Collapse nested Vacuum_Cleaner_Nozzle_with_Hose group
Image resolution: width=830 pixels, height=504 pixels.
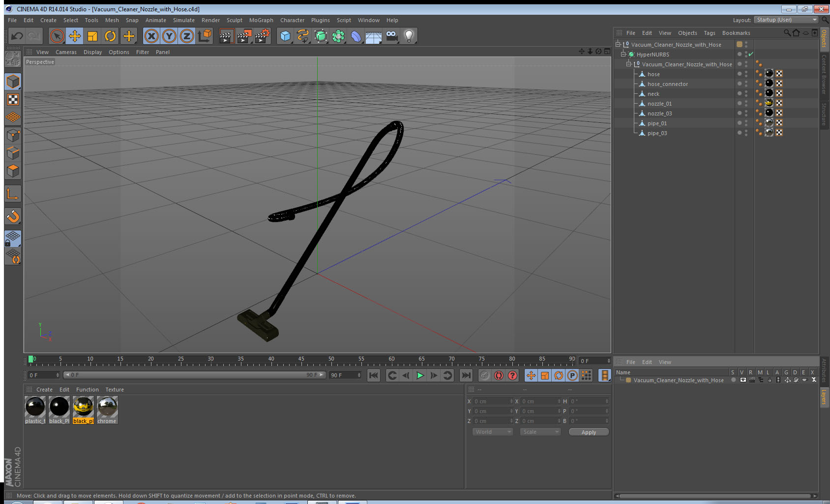click(x=628, y=64)
